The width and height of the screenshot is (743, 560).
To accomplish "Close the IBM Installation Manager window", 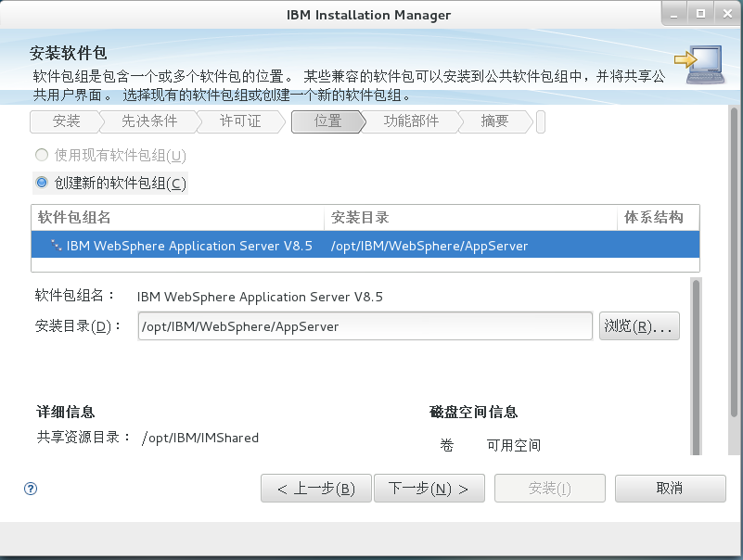I will point(728,14).
